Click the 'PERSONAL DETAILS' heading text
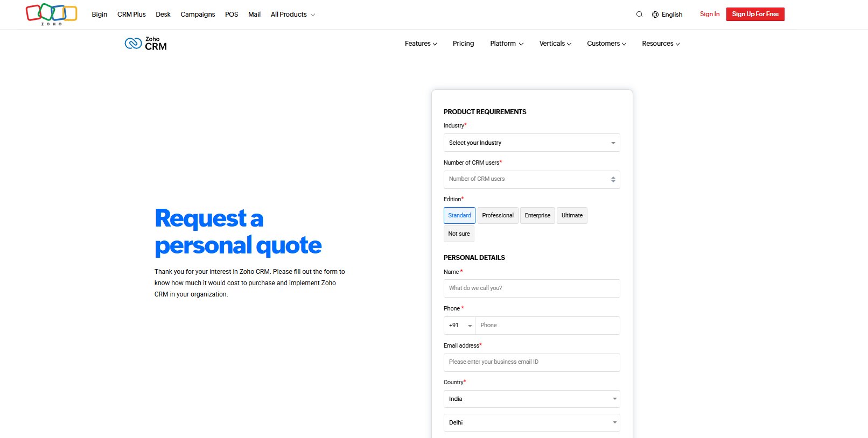 pyautogui.click(x=474, y=258)
